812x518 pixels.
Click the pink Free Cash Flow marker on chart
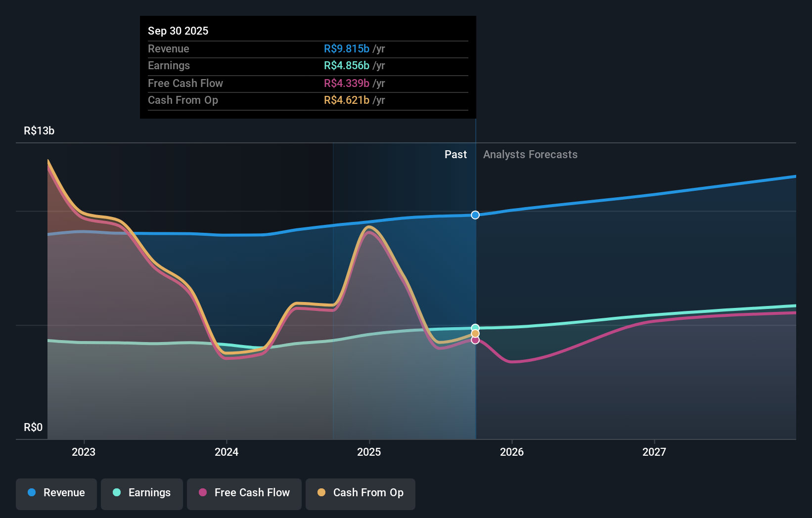point(475,341)
